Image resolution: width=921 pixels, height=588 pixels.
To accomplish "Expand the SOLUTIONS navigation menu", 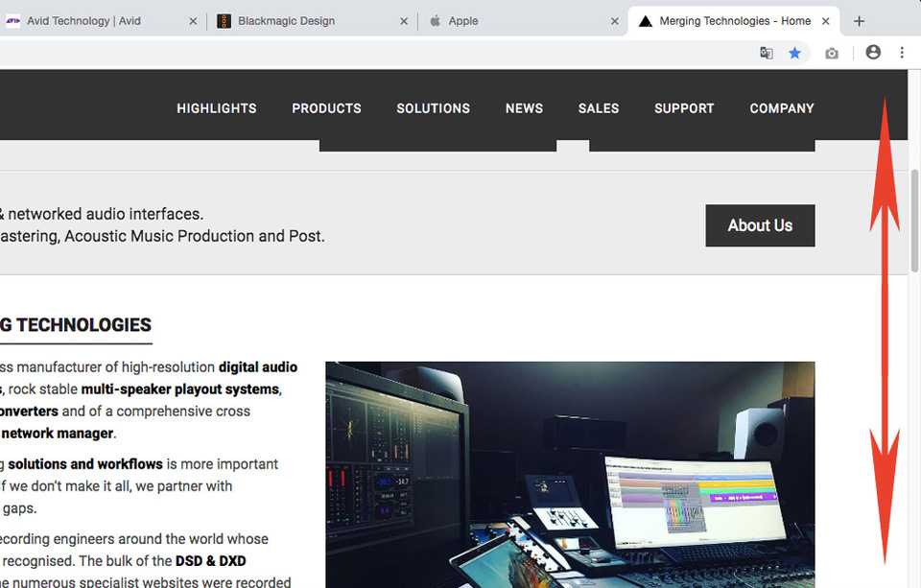I will click(x=434, y=108).
